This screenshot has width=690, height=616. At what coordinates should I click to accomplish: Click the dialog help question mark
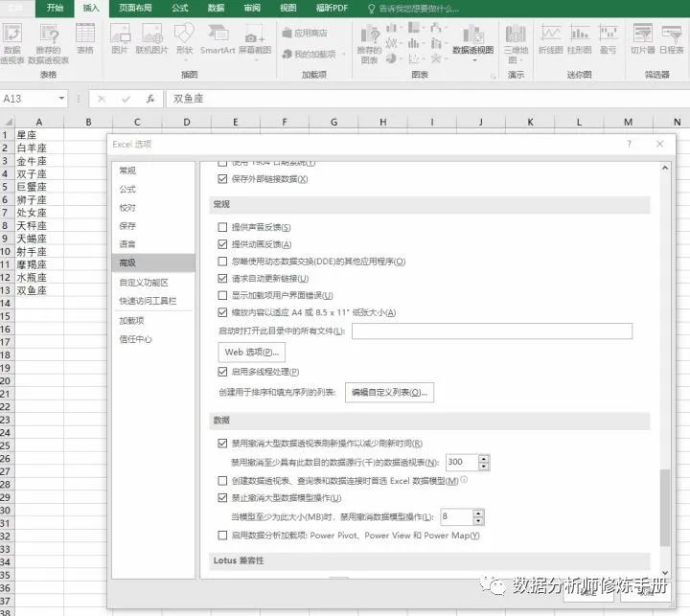[x=630, y=144]
